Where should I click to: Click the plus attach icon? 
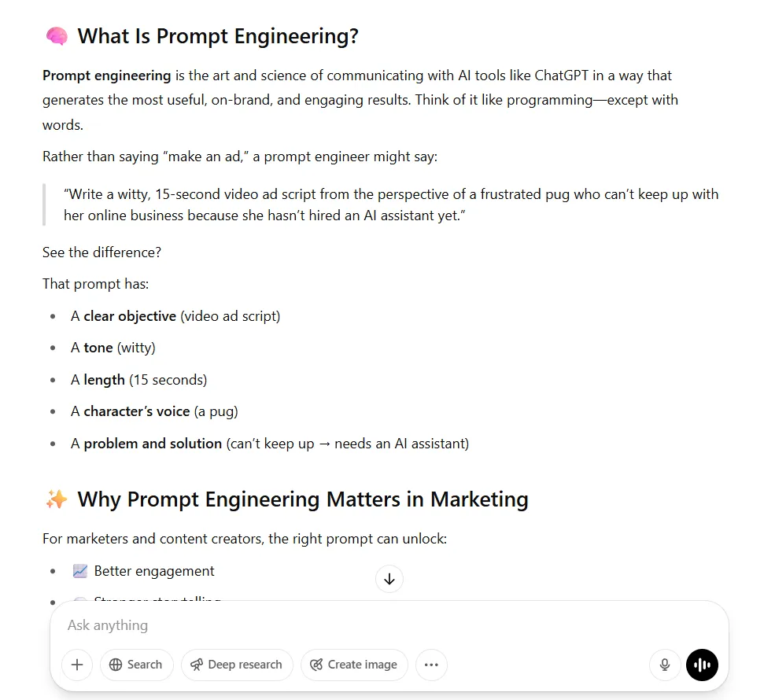pos(77,665)
